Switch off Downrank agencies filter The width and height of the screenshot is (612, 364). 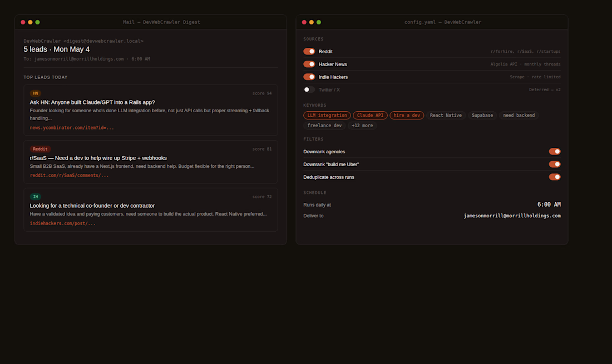pyautogui.click(x=555, y=152)
